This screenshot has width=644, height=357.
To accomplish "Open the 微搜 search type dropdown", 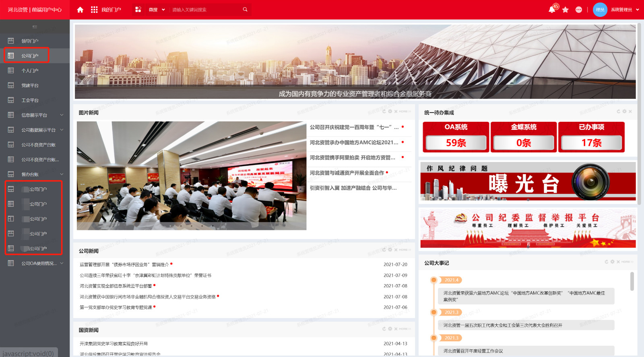I will pos(157,10).
